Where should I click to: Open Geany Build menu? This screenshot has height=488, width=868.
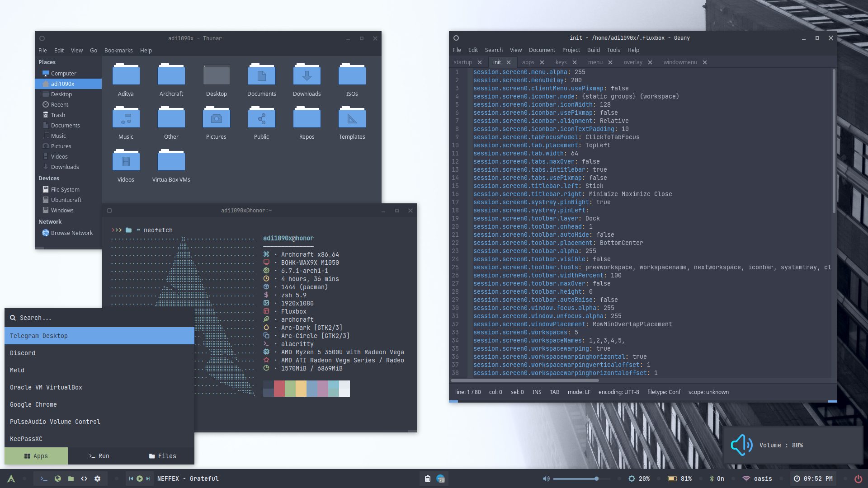click(x=593, y=50)
